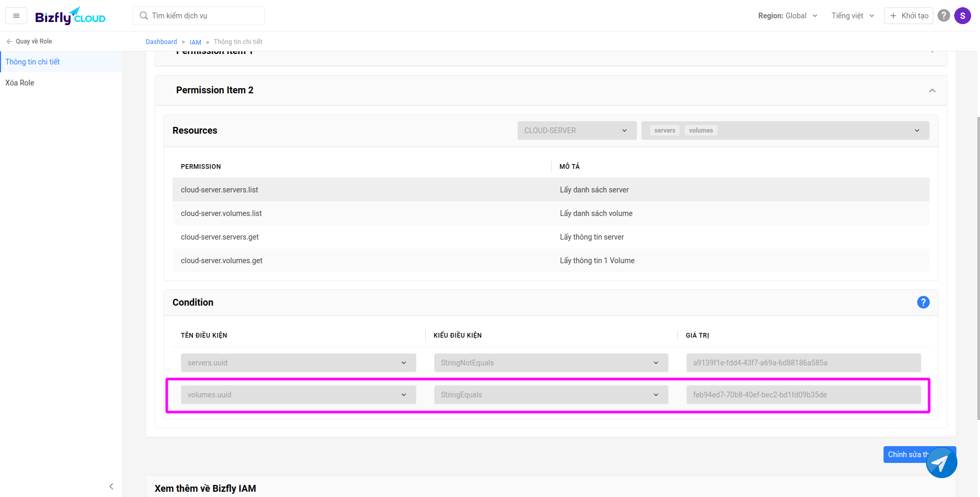Screen dimensions: 980x497
Task: Open the Telegram chat floating icon
Action: (941, 462)
